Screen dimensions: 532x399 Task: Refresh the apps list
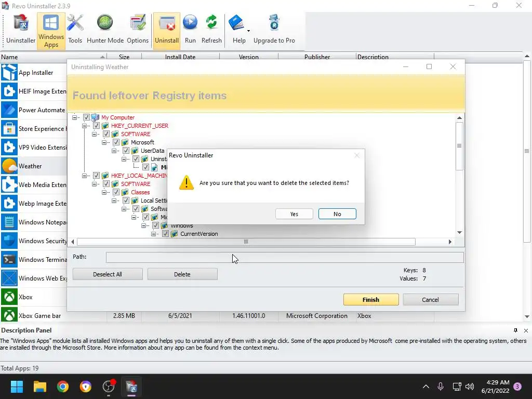[x=211, y=30]
